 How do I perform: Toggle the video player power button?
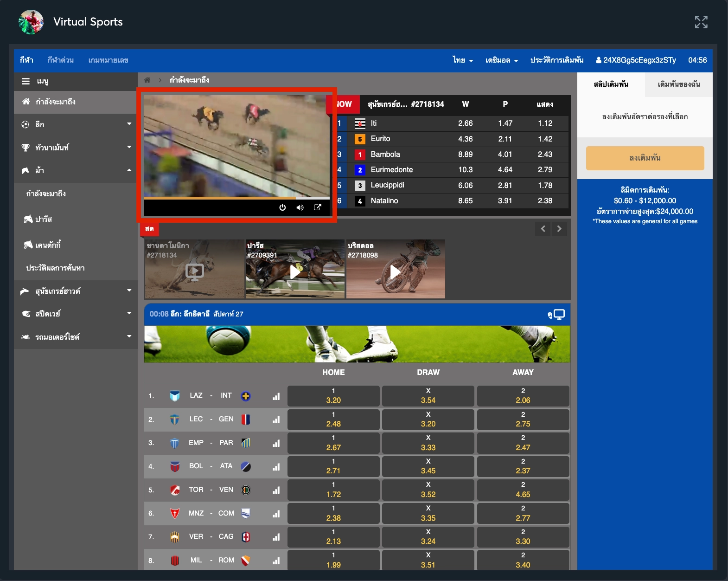click(282, 207)
